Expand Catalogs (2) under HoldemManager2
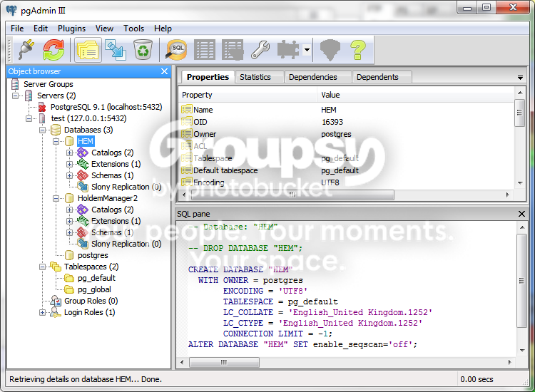This screenshot has width=535, height=392. coord(70,210)
